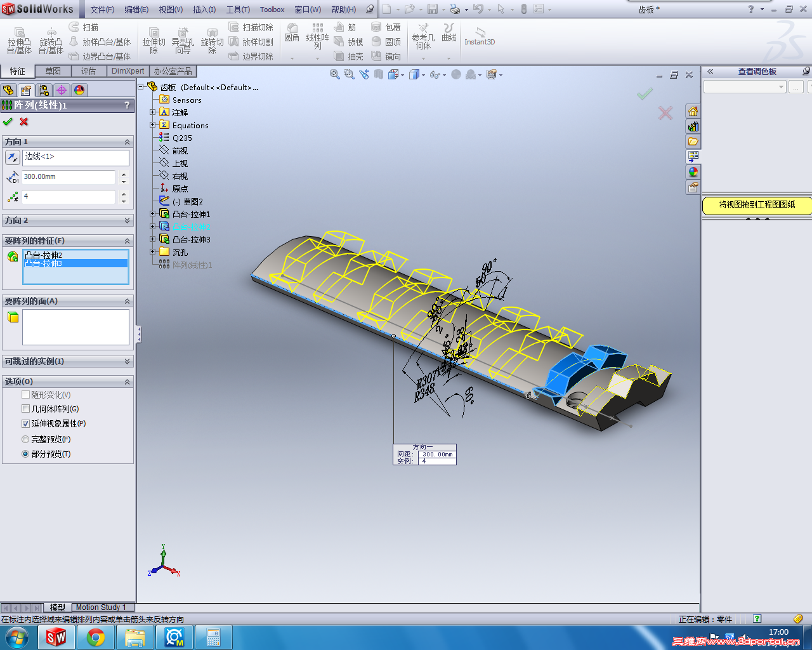Select the 圆角 fillet tool
This screenshot has width=812, height=650.
[x=292, y=33]
